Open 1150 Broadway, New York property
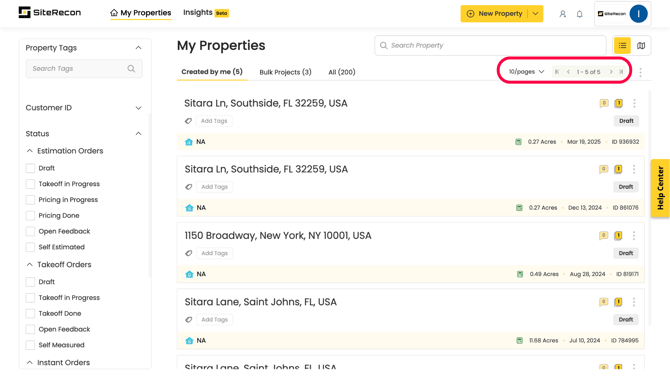 (x=278, y=236)
